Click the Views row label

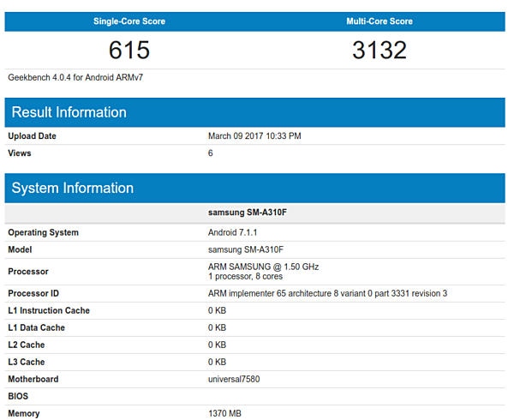pos(20,153)
